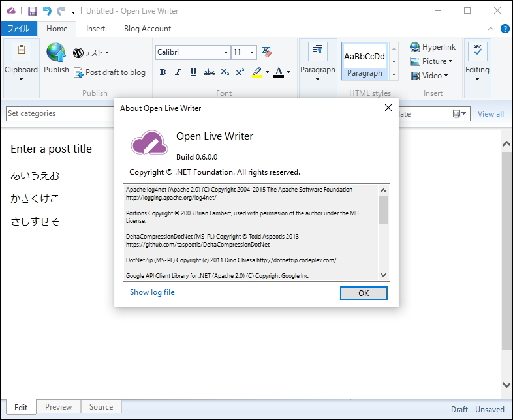
Task: Apply black font color
Action: [x=279, y=72]
